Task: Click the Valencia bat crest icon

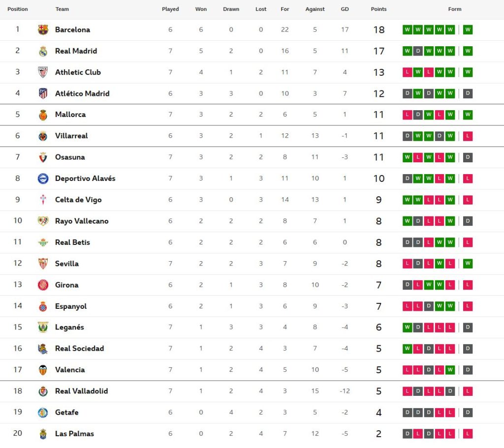Action: pos(43,370)
